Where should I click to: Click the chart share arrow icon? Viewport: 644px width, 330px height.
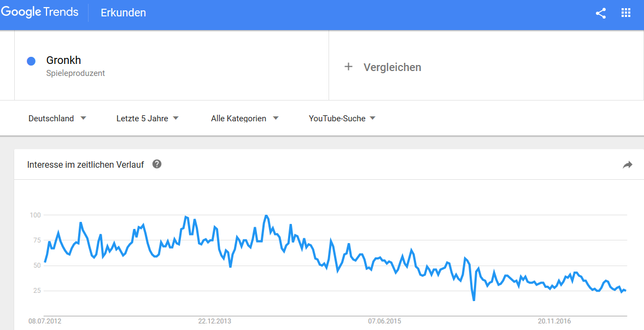(x=627, y=164)
